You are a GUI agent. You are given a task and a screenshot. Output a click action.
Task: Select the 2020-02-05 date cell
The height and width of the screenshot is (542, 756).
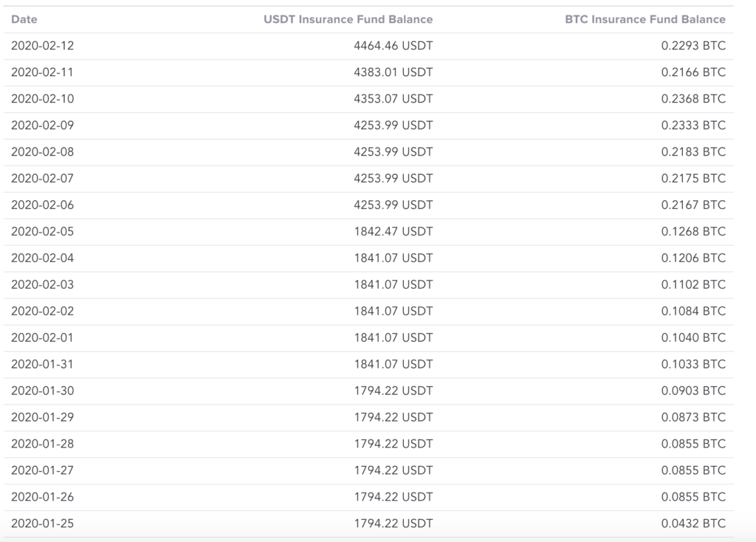pos(42,231)
